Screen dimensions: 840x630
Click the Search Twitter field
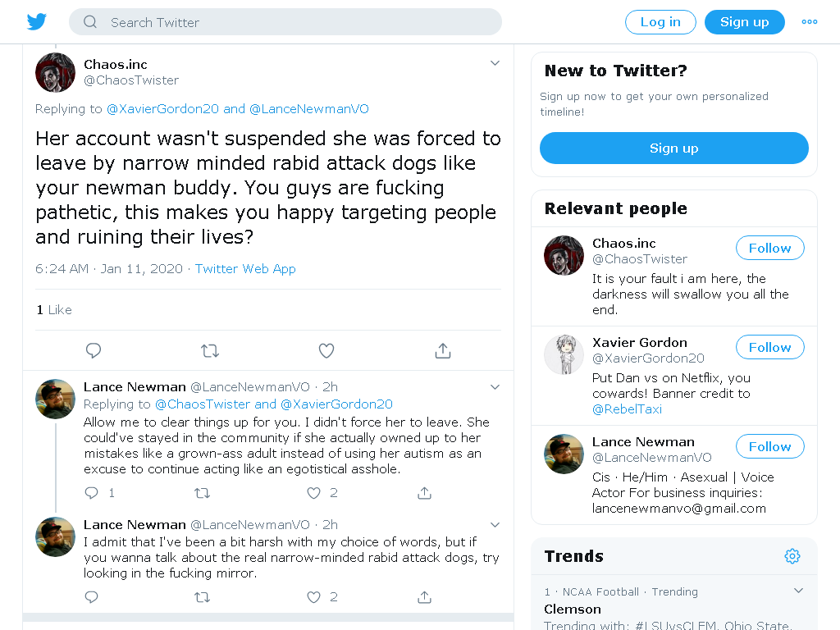(285, 22)
